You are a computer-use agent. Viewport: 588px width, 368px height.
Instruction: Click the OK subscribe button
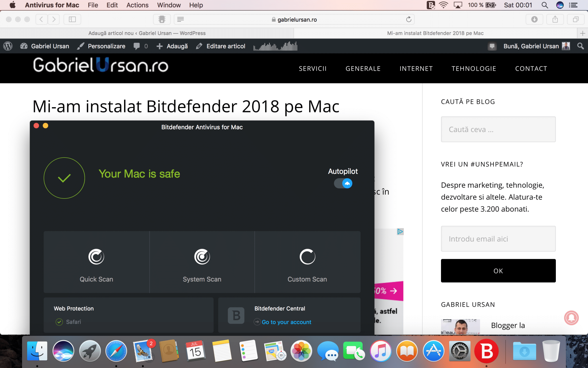[498, 271]
